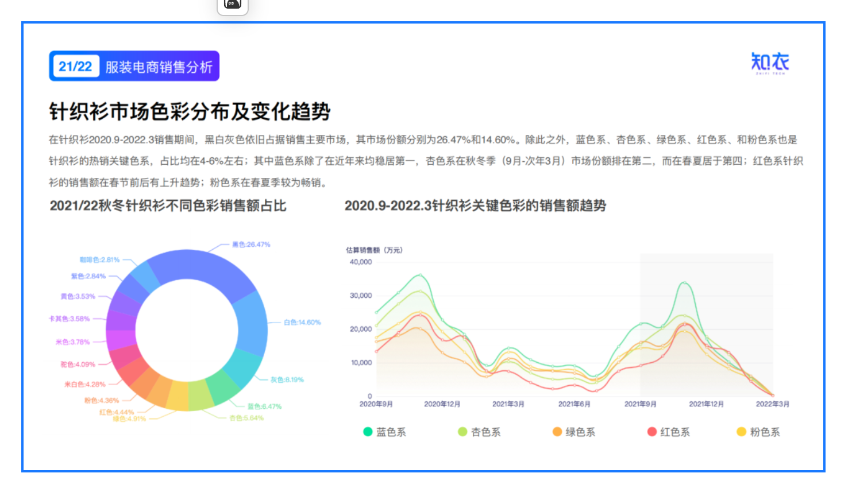Image resolution: width=856 pixels, height=504 pixels.
Task: Select the 绿色:4.91% label
Action: coord(129,419)
